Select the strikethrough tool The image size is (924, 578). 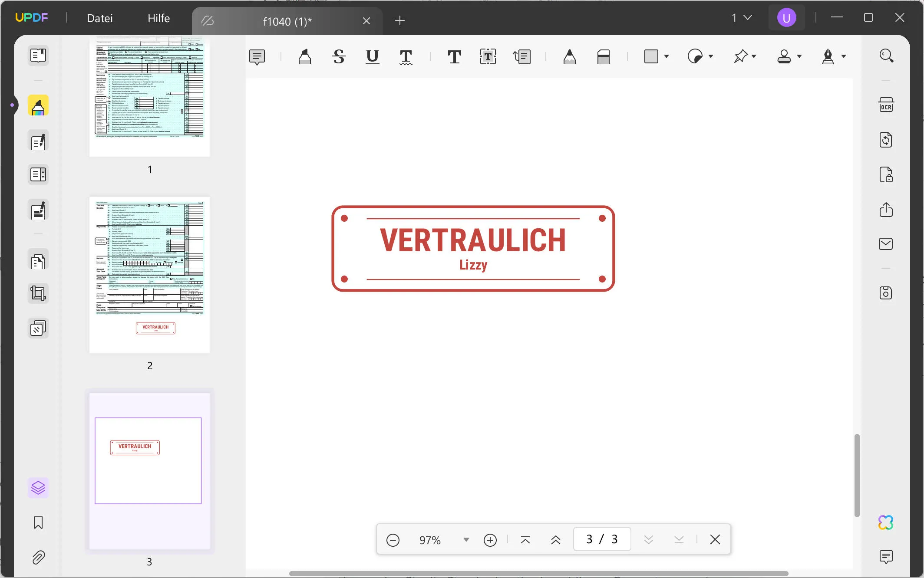339,57
